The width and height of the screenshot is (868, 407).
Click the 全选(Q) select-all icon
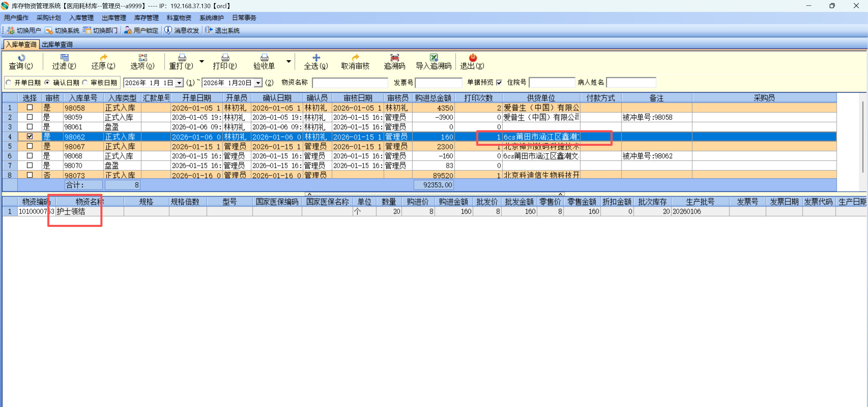316,58
